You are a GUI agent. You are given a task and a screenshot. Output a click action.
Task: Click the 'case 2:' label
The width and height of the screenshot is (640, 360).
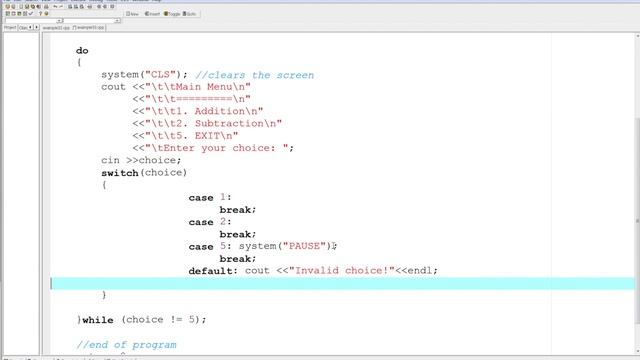coord(210,222)
